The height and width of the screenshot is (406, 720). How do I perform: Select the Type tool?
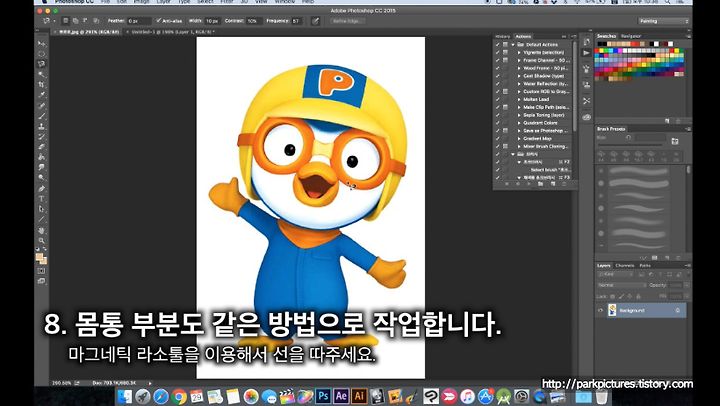coord(42,198)
